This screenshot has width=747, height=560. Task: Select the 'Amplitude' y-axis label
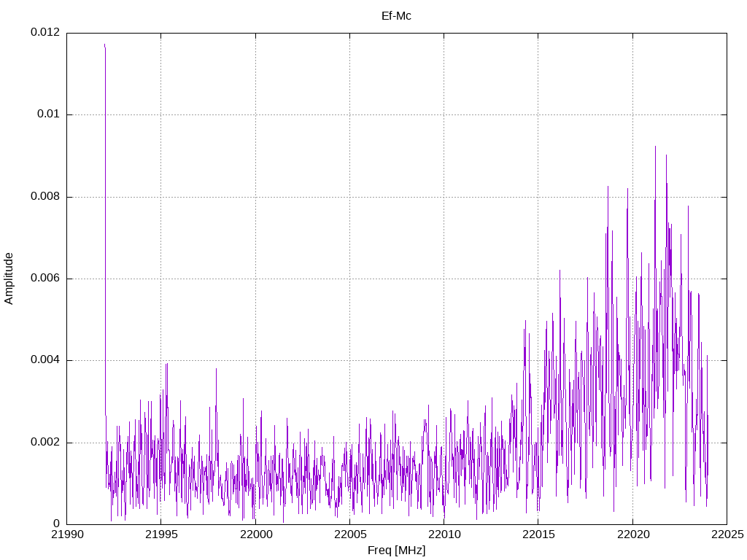tap(9, 279)
